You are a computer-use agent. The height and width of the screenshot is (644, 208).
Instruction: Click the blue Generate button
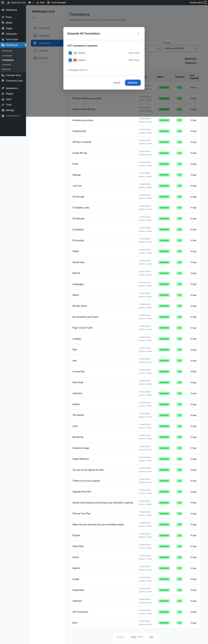(x=133, y=83)
